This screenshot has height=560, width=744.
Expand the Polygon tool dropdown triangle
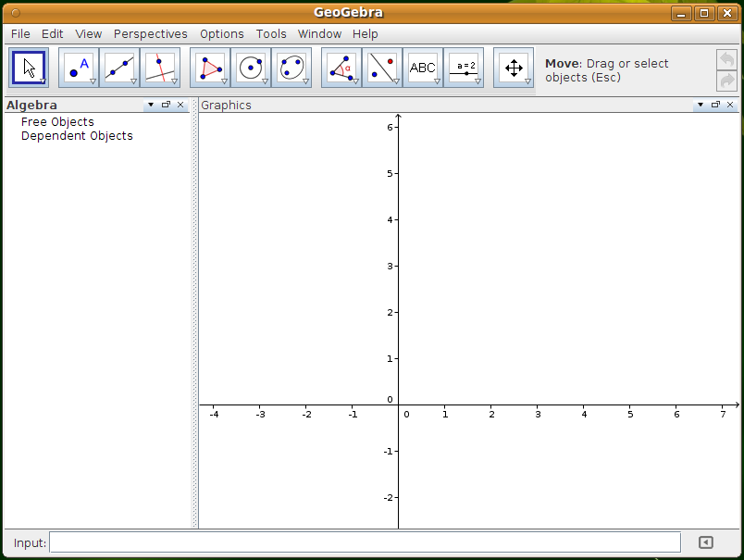click(x=225, y=81)
